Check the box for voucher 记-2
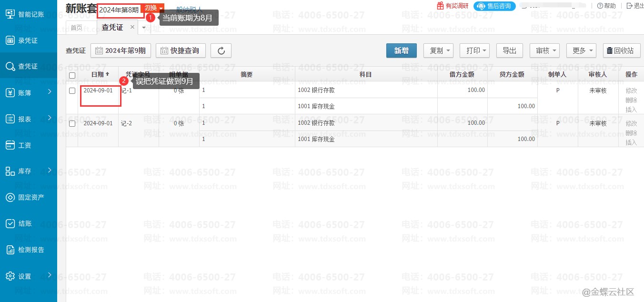This screenshot has width=644, height=302. point(72,123)
